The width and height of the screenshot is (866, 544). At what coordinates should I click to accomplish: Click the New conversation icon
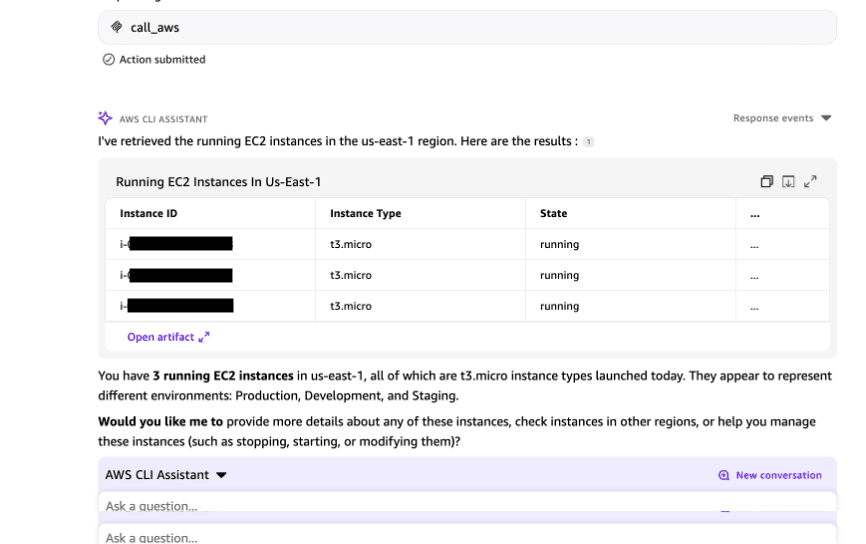tap(724, 475)
